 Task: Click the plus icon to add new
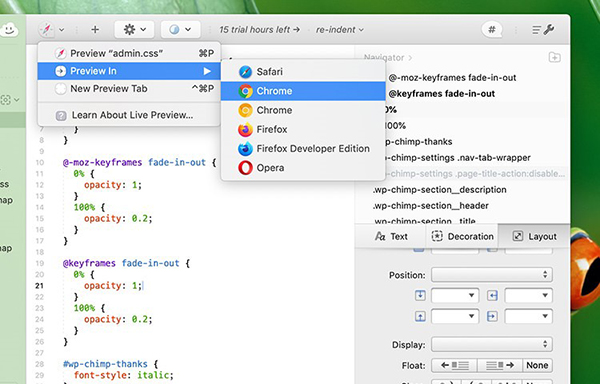click(x=95, y=29)
